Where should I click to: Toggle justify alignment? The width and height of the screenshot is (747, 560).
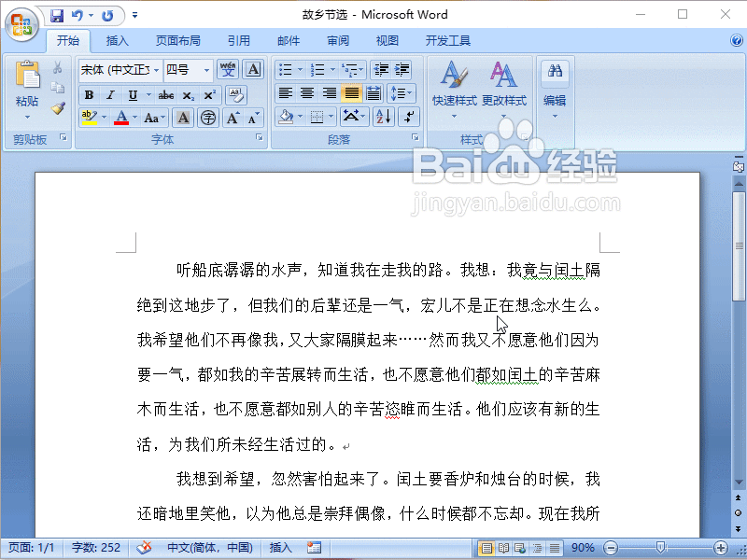352,92
